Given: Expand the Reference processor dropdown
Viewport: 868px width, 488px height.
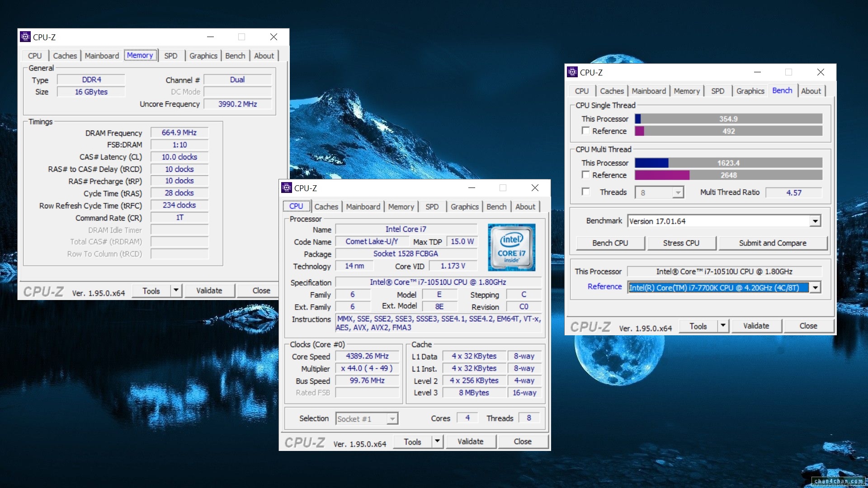Looking at the screenshot, I should [x=815, y=288].
